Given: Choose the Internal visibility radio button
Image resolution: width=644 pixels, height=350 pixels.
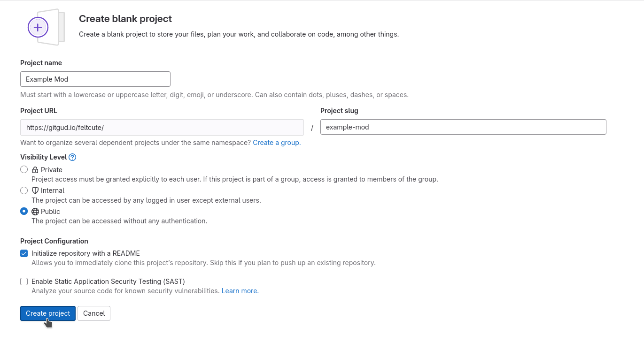Looking at the screenshot, I should coord(24,190).
